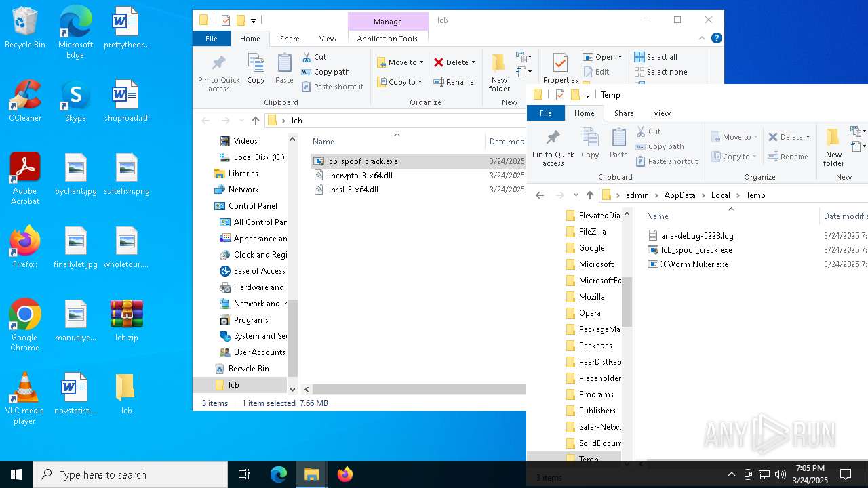
Task: Click File Explorer taskbar icon
Action: (x=312, y=474)
